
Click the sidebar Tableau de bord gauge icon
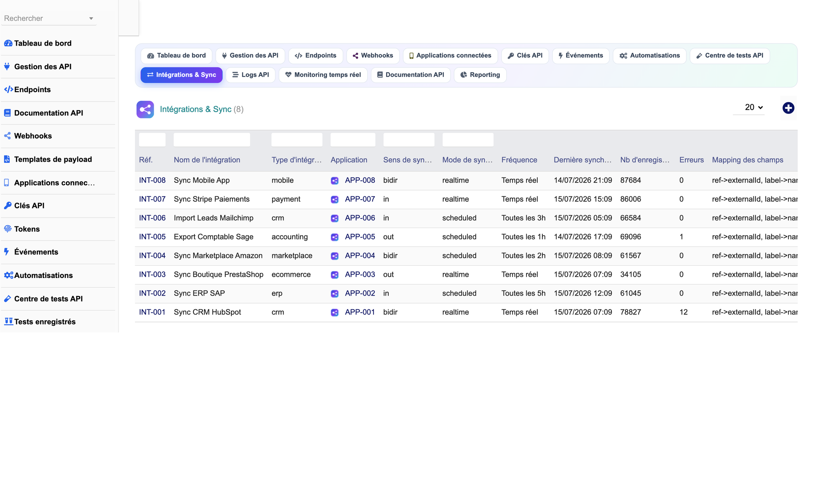point(8,43)
